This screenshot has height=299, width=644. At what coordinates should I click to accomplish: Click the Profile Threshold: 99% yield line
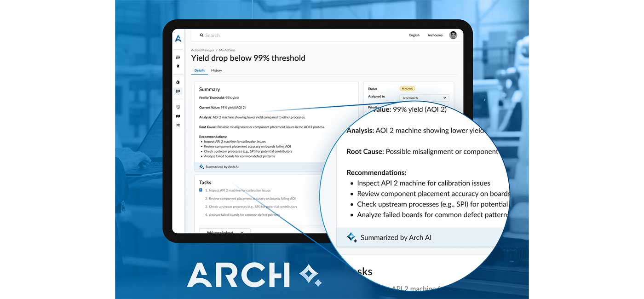tap(219, 98)
